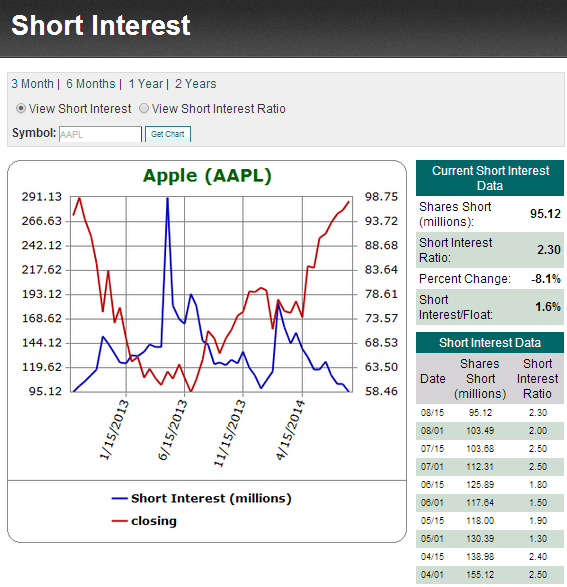Click the 98.75 right axis value
567x587 pixels.
(x=381, y=197)
